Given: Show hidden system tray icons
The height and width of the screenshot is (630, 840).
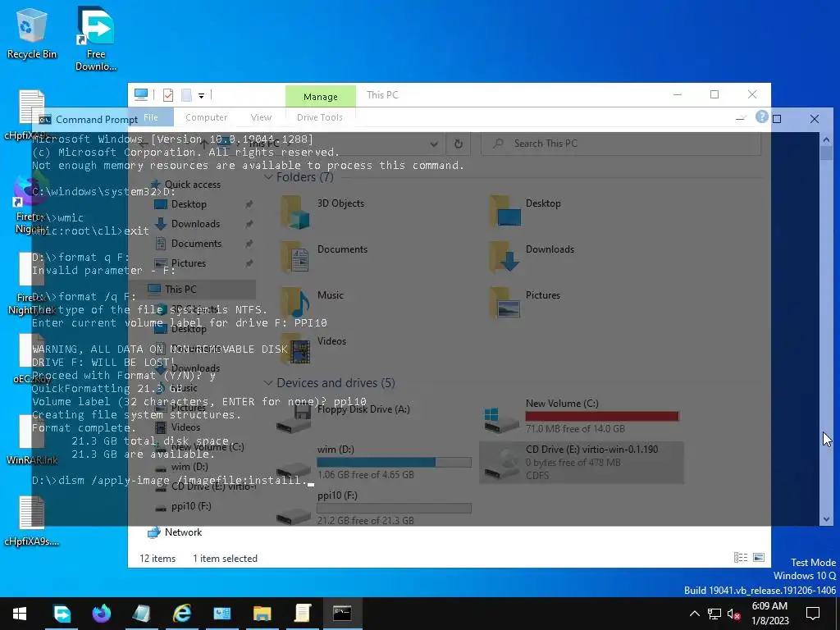Looking at the screenshot, I should pos(694,614).
